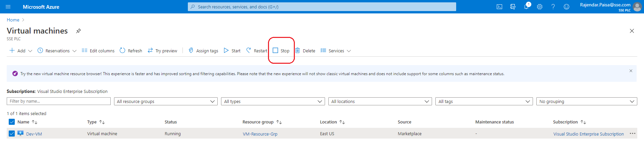This screenshot has height=156, width=644.
Task: Sort by Resource group column arrows
Action: click(x=279, y=122)
